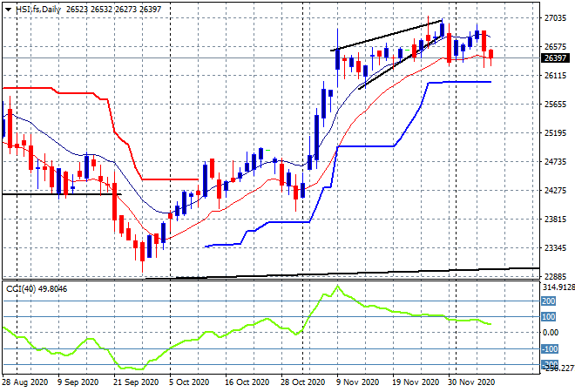This screenshot has width=575, height=392.
Task: Click the 9 Nov 2020 date label
Action: (357, 382)
